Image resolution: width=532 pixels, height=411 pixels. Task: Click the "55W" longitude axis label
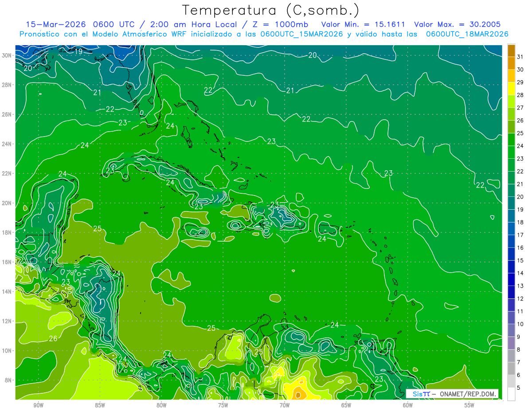pos(469,405)
